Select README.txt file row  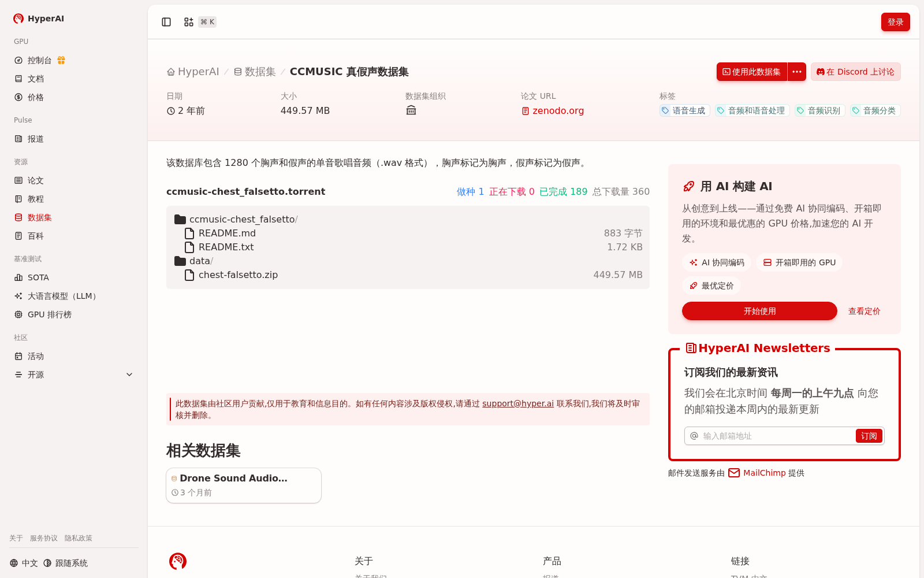coord(408,247)
